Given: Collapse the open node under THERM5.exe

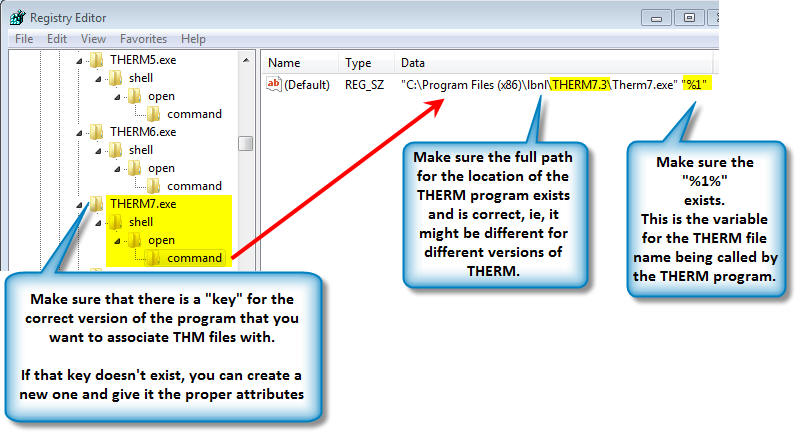Looking at the screenshot, I should [x=117, y=97].
